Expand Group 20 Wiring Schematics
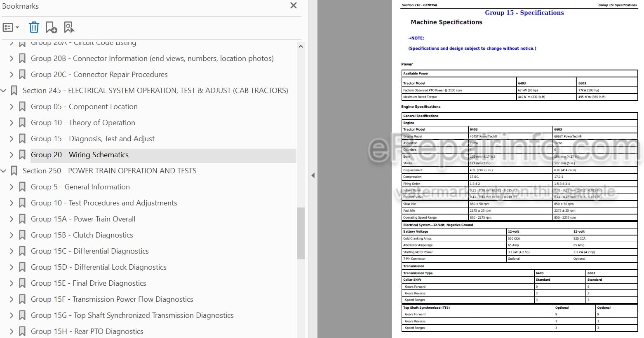Image resolution: width=644 pixels, height=338 pixels. tap(12, 155)
